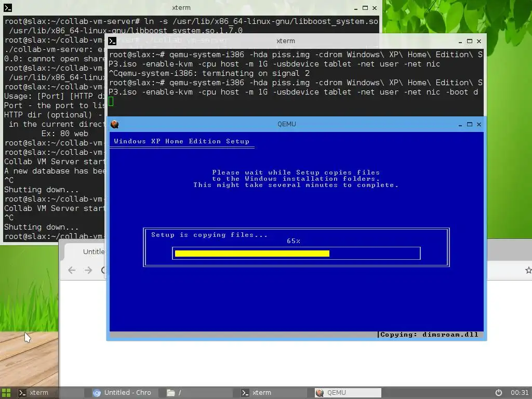The width and height of the screenshot is (532, 399).
Task: Click the power icon in system tray
Action: [498, 393]
